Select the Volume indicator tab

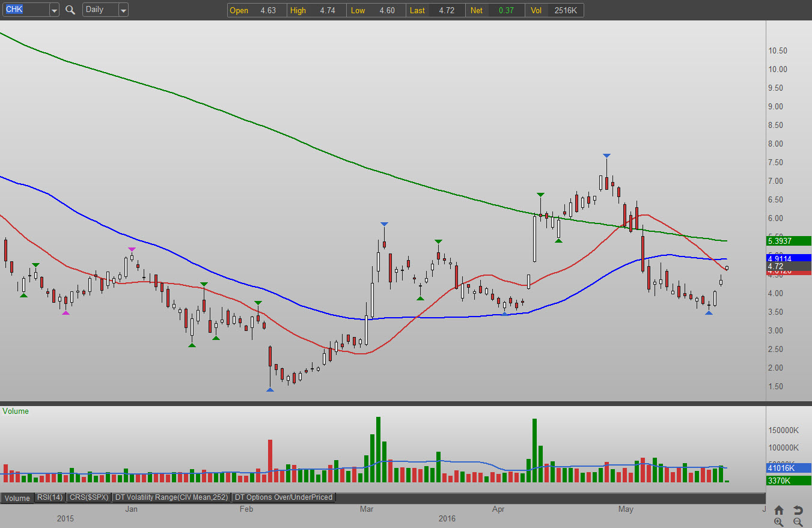pos(17,497)
